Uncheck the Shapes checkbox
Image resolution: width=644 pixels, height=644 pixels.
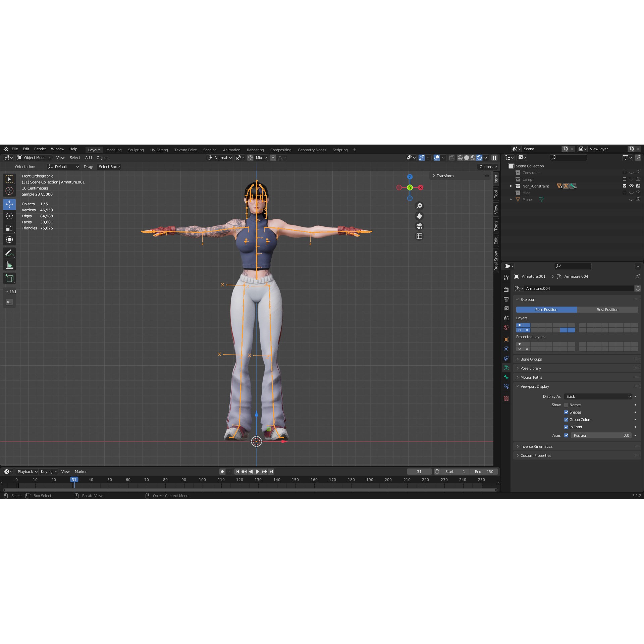(x=566, y=412)
